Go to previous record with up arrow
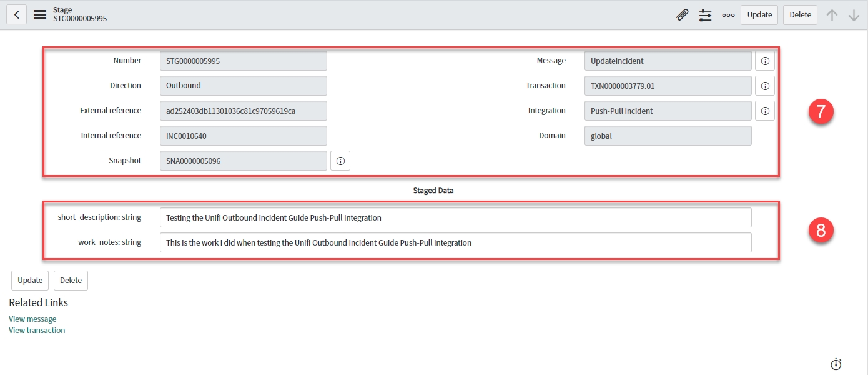The width and height of the screenshot is (868, 375). (x=832, y=15)
